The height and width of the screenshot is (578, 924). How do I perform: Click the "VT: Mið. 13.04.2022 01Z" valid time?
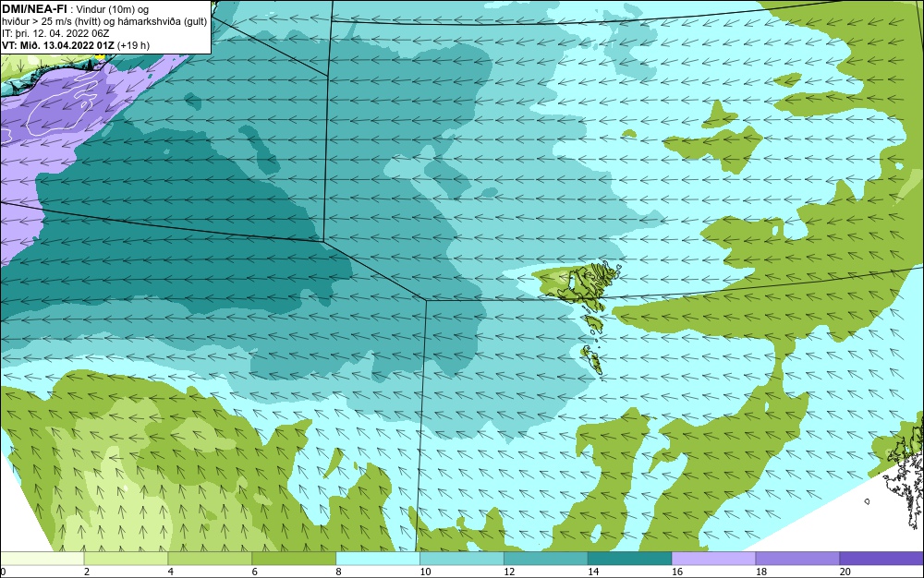point(57,45)
